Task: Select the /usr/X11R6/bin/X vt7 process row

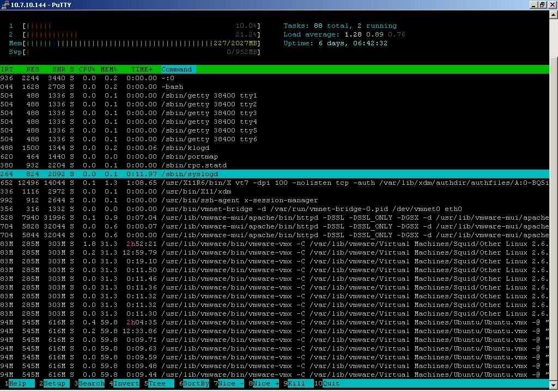Action: pyautogui.click(x=275, y=183)
